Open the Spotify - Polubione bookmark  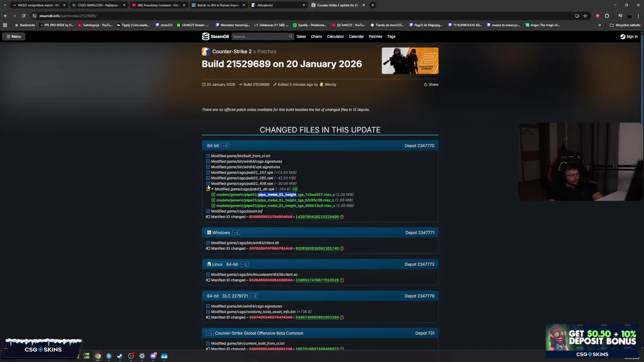309,25
